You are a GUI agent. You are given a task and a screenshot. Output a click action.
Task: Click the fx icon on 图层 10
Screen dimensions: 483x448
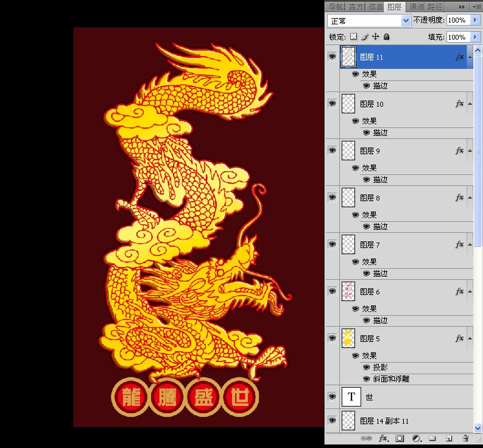tap(459, 104)
